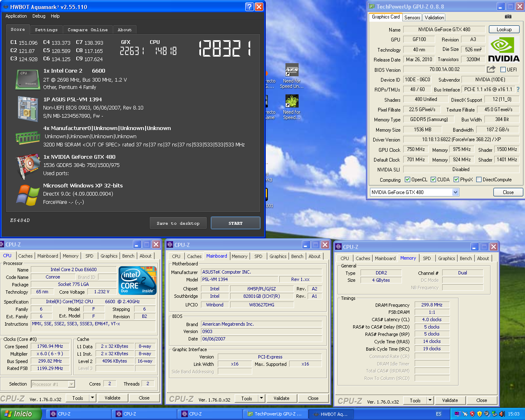This screenshot has width=525, height=420.
Task: Click the Windows logo beside Microsoft Windows XP
Action: tap(27, 195)
